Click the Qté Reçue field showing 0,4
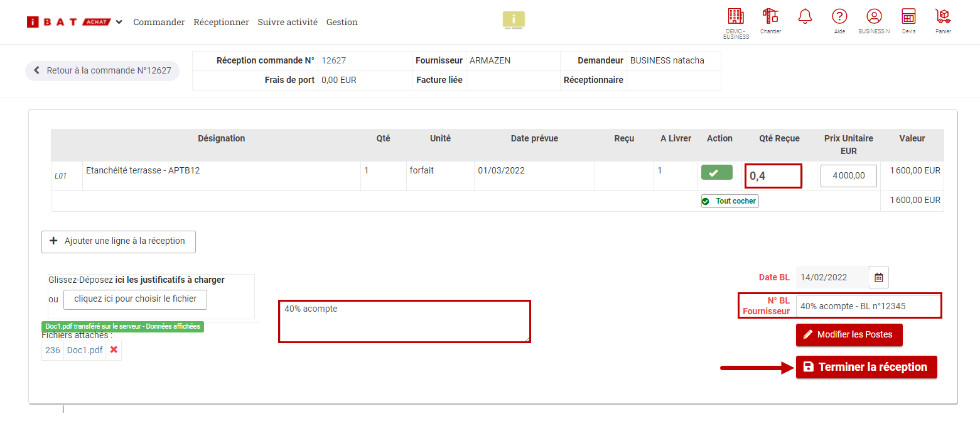The width and height of the screenshot is (980, 428). coord(773,176)
